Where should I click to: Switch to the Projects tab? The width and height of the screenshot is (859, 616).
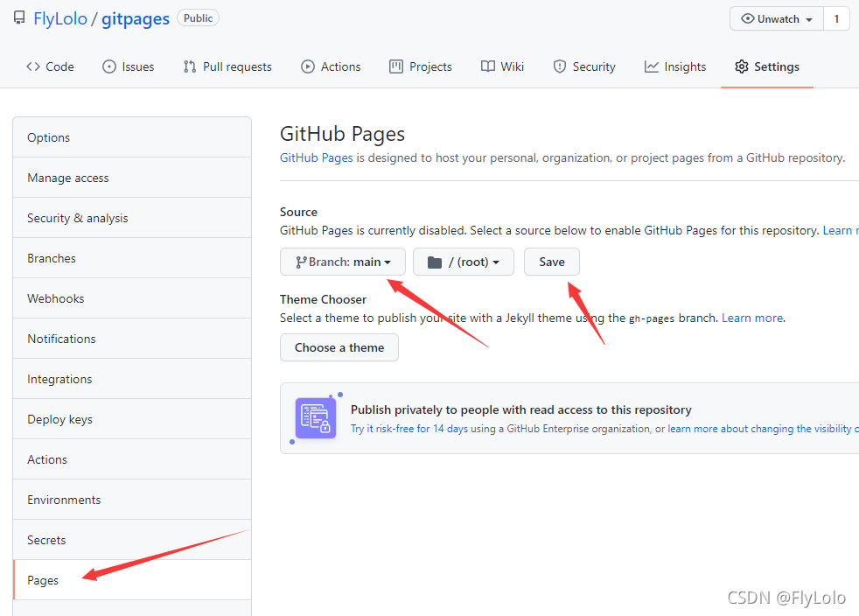(421, 66)
